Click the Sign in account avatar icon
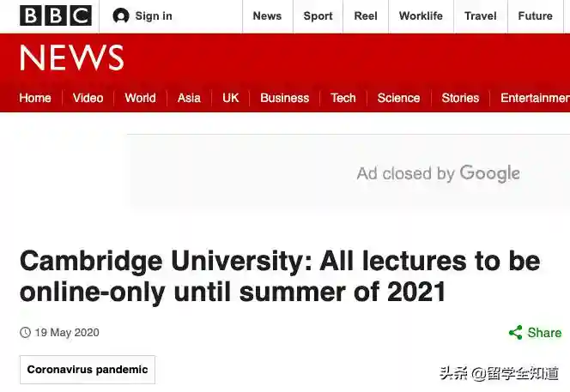Image resolution: width=570 pixels, height=392 pixels. coord(121,16)
